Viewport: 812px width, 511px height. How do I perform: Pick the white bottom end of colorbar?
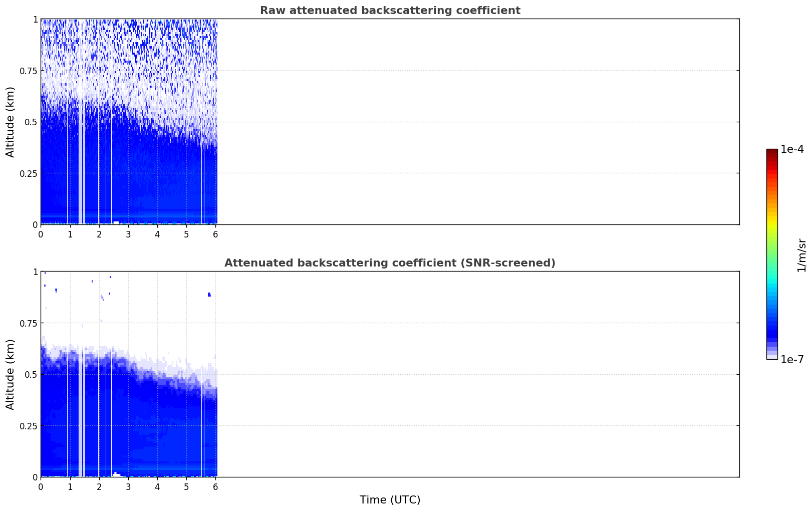771,357
